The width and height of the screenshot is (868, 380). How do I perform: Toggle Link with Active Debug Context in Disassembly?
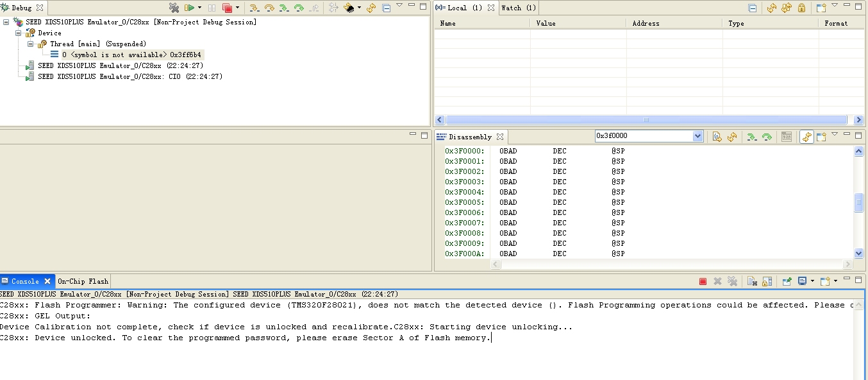[x=806, y=137]
